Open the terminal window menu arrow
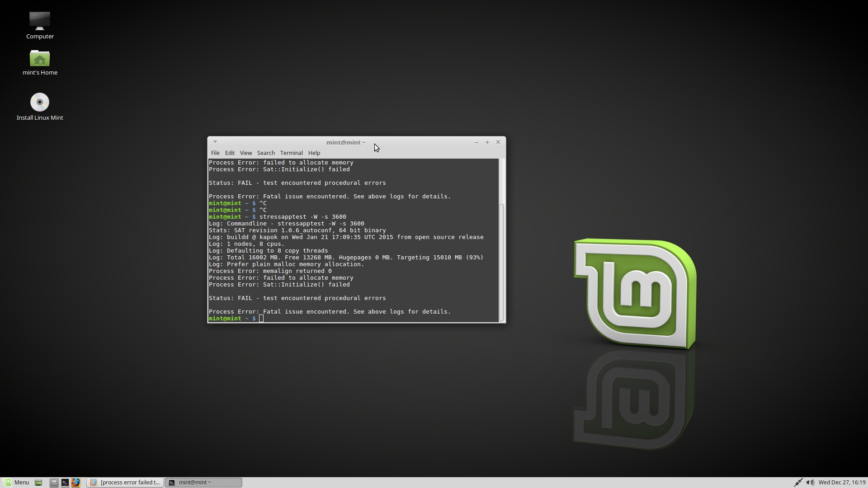The width and height of the screenshot is (868, 488). tap(215, 142)
